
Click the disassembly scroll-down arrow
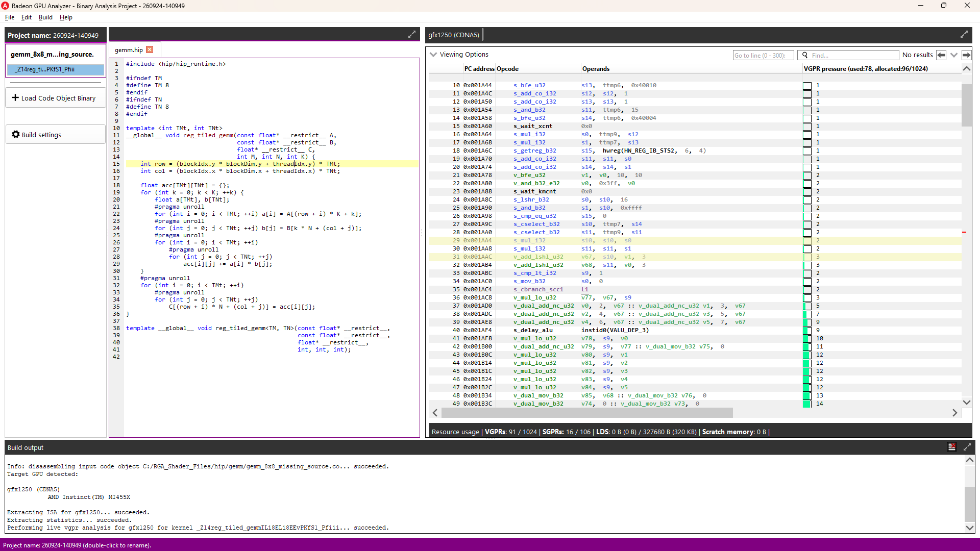point(967,403)
